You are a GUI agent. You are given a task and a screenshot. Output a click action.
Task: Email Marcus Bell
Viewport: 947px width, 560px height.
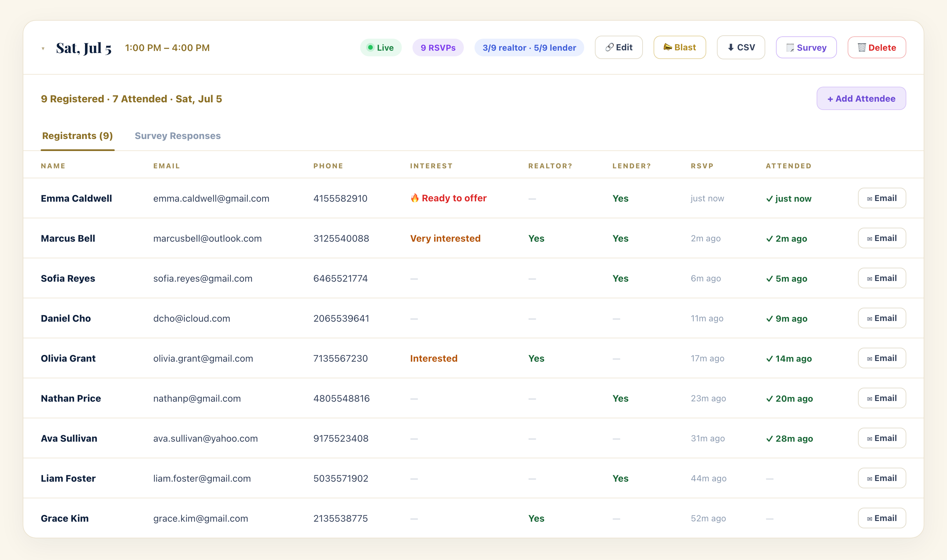pyautogui.click(x=882, y=238)
